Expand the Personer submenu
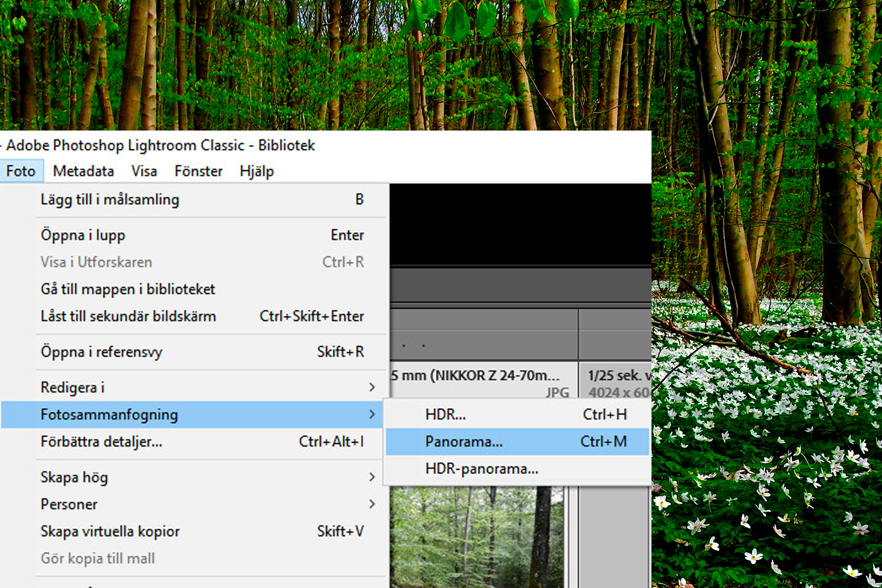882x588 pixels. [68, 505]
